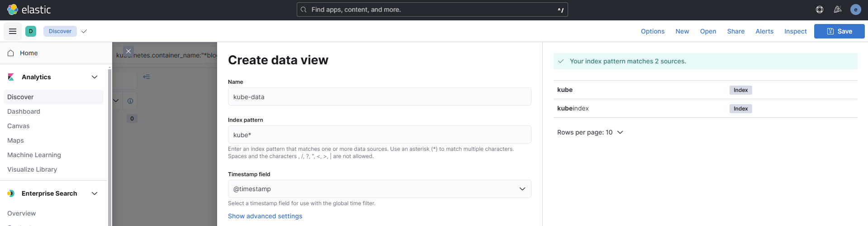The image size is (868, 226).
Task: Click the kube index row
Action: [x=705, y=90]
